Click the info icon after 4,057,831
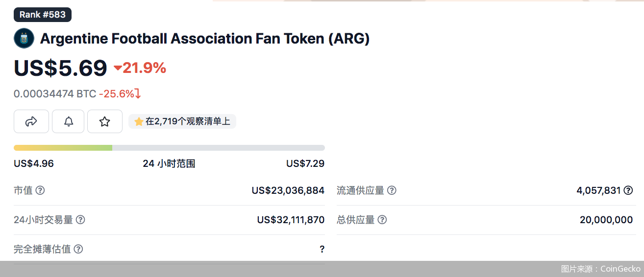 (x=628, y=190)
